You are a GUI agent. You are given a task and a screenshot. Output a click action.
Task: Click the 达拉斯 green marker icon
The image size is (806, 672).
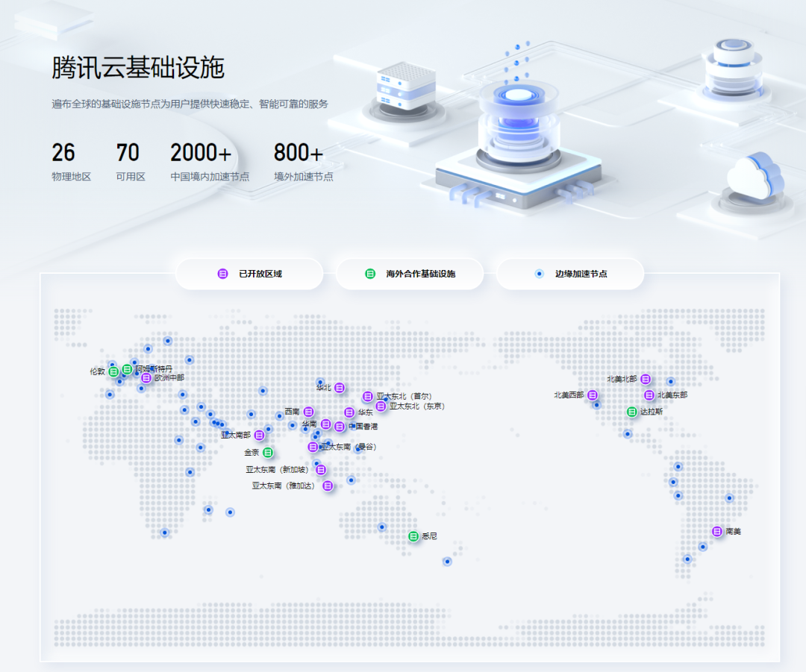click(x=632, y=412)
